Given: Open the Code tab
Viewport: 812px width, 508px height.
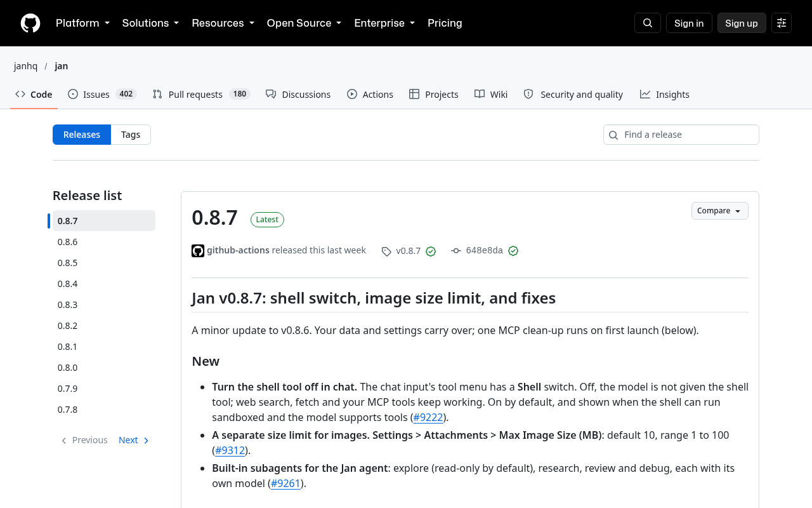Looking at the screenshot, I should (34, 94).
